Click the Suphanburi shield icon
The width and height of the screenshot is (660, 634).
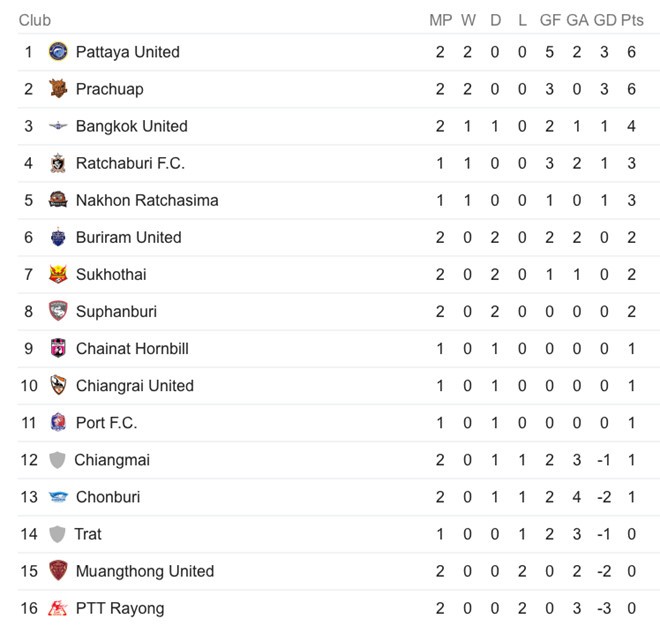[58, 311]
